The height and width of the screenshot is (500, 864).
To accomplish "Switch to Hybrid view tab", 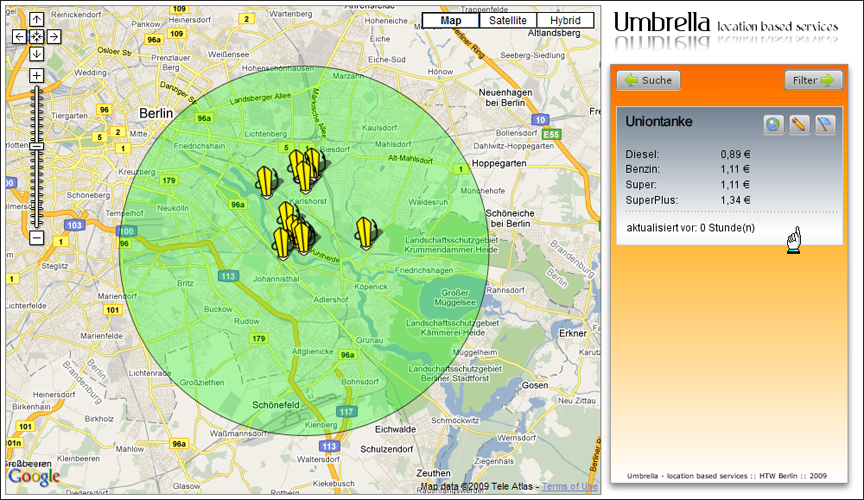I will click(x=565, y=20).
